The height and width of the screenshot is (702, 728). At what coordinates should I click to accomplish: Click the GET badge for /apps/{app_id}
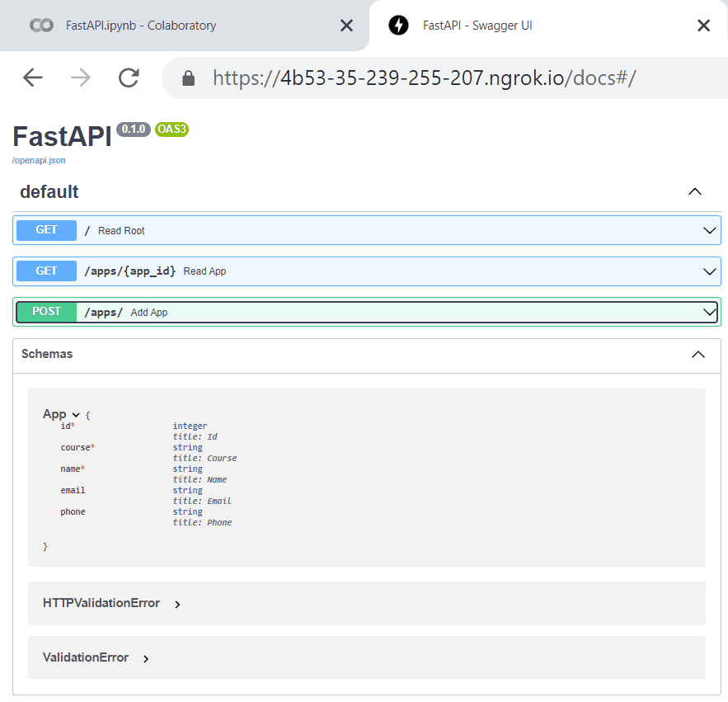(46, 271)
